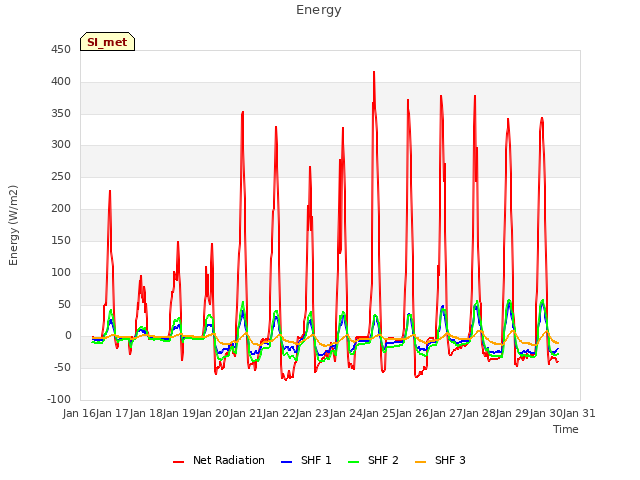The width and height of the screenshot is (640, 480).
Task: Click the Jan 23 x-axis date
Action: pos(312,414)
